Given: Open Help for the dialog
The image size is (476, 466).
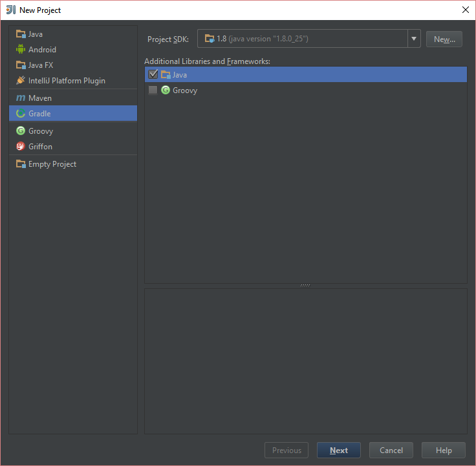Looking at the screenshot, I should 444,450.
